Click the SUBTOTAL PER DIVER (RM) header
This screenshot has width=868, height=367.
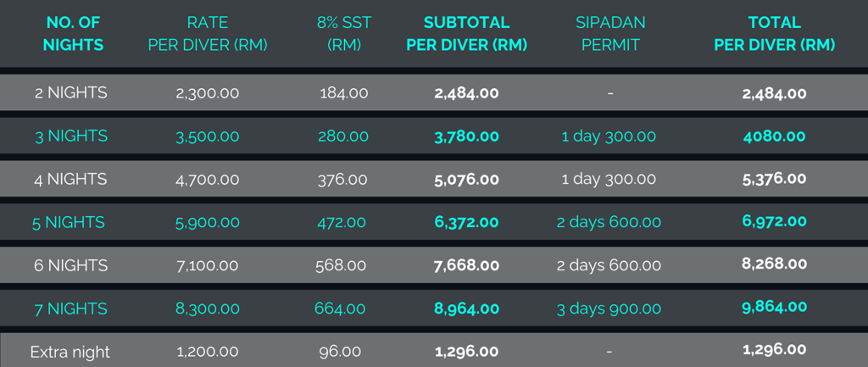point(466,34)
